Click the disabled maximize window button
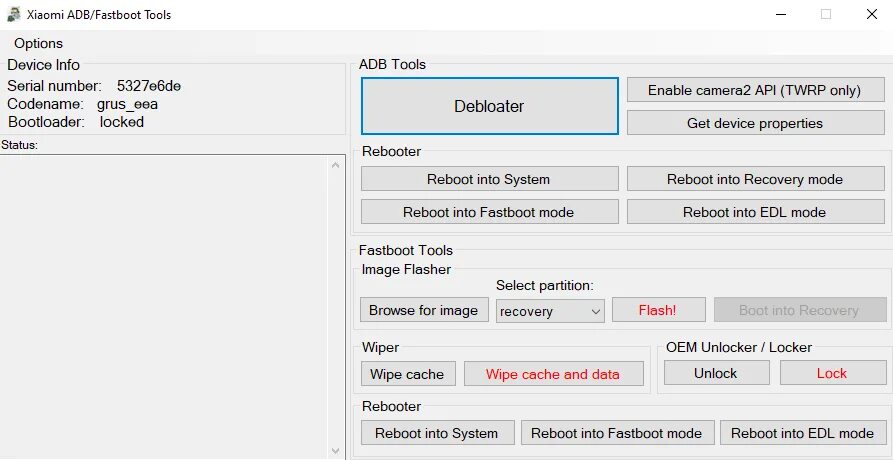 [x=826, y=14]
